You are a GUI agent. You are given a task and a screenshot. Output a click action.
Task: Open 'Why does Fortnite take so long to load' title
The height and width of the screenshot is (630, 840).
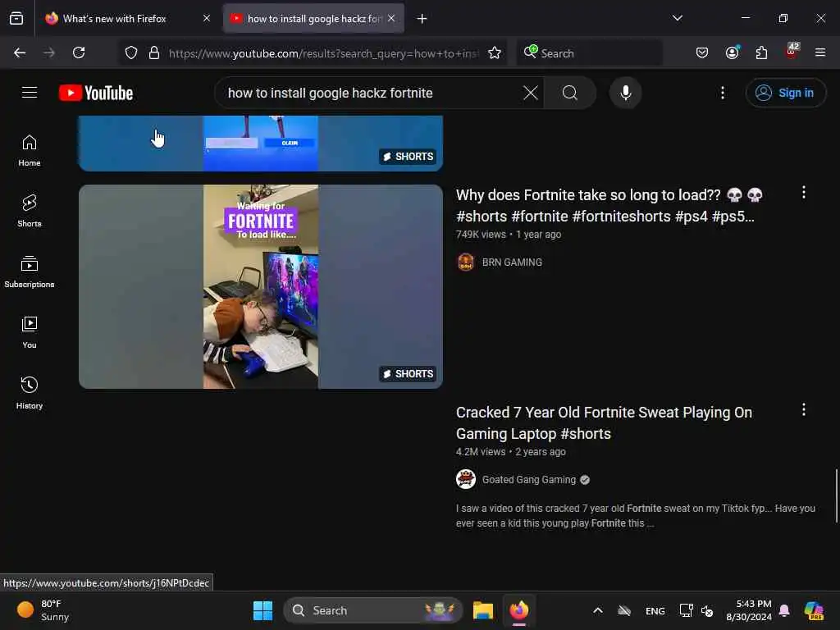coord(609,206)
